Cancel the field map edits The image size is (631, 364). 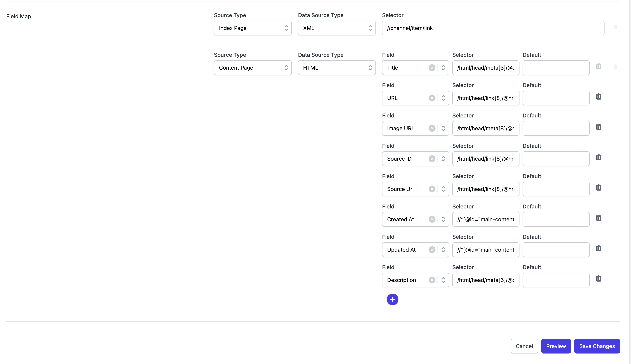pos(524,346)
